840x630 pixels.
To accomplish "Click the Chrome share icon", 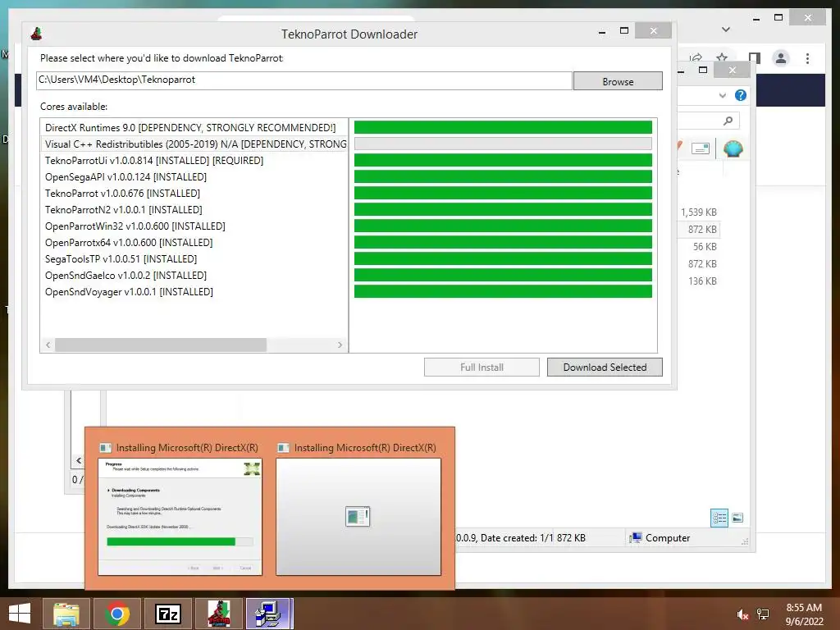I will click(x=696, y=57).
